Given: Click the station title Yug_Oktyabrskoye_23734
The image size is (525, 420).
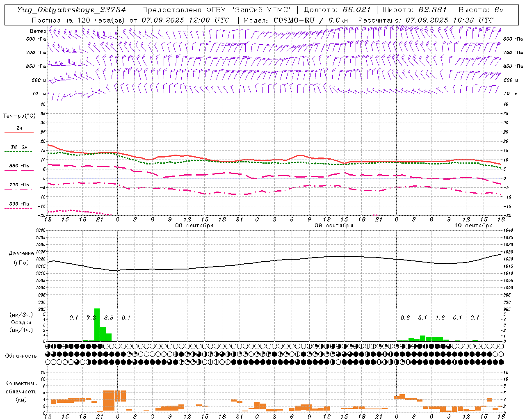Looking at the screenshot, I should click(72, 10).
